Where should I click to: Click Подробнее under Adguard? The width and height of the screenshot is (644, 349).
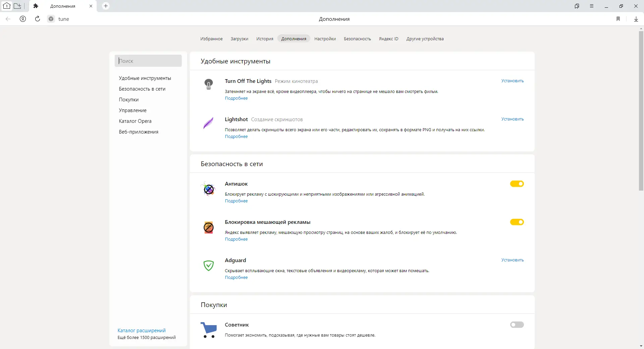pos(236,278)
